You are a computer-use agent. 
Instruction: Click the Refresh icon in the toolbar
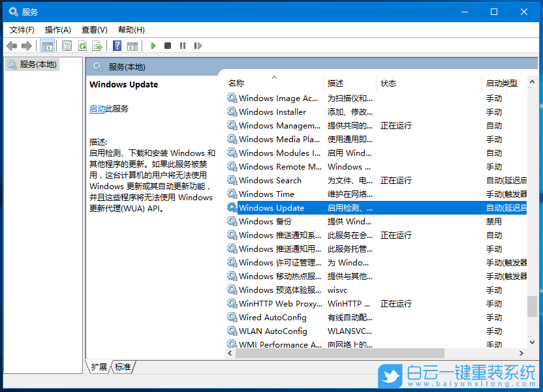pyautogui.click(x=82, y=46)
